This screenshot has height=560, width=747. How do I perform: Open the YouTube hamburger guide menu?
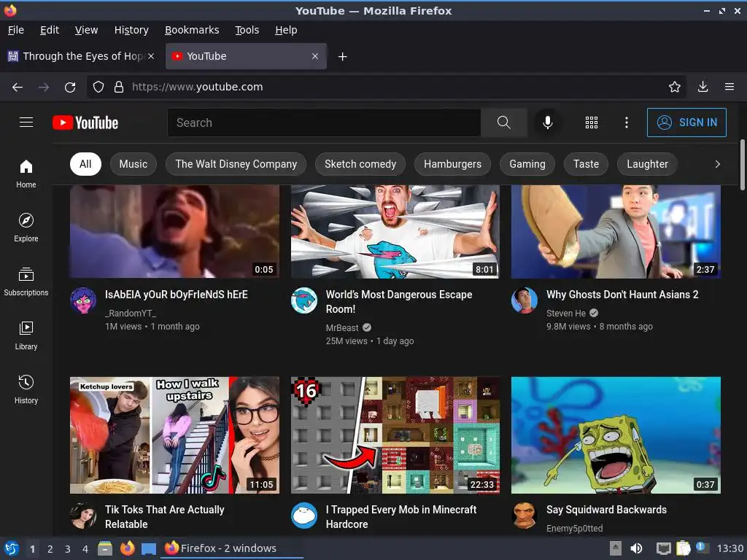click(26, 122)
